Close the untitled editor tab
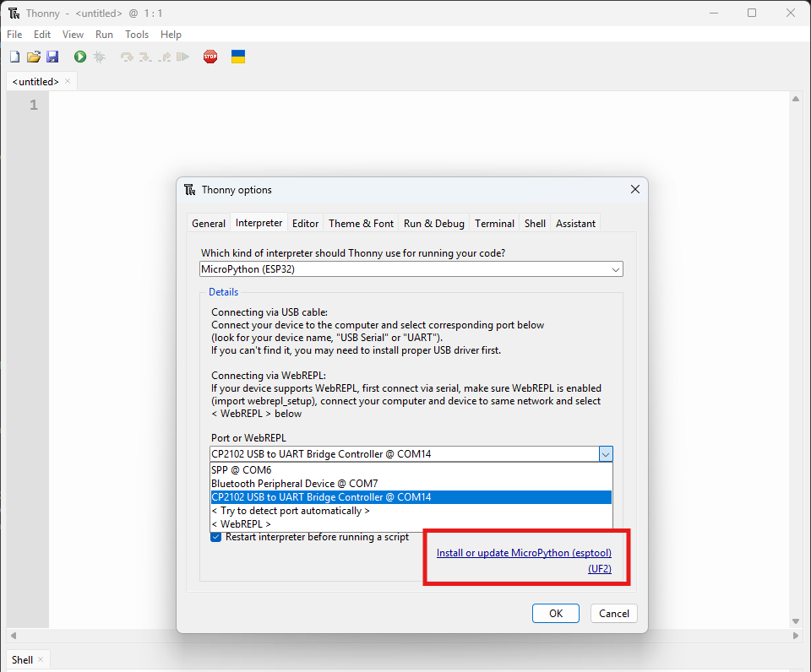Viewport: 811px width, 672px height. (x=68, y=81)
